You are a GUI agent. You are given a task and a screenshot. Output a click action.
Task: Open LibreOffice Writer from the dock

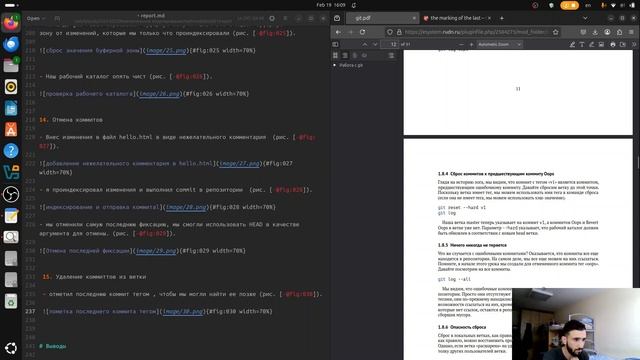coord(11,108)
